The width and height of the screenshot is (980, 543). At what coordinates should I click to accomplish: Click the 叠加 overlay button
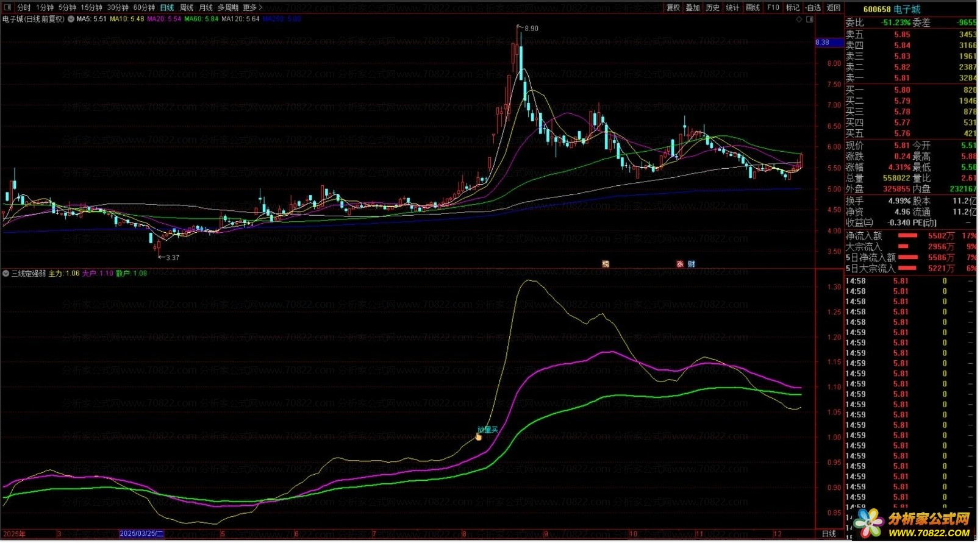tap(693, 7)
